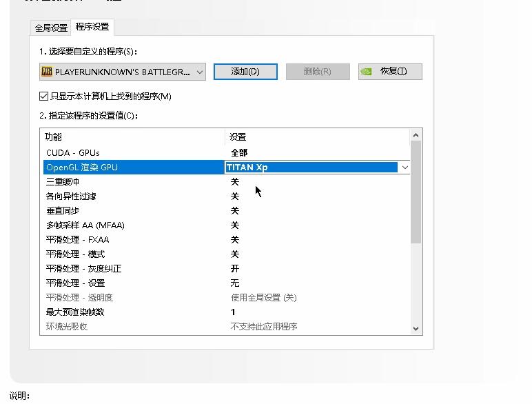Image resolution: width=532 pixels, height=404 pixels.
Task: Click the 关 value for 三重缓冲
Action: tap(235, 182)
